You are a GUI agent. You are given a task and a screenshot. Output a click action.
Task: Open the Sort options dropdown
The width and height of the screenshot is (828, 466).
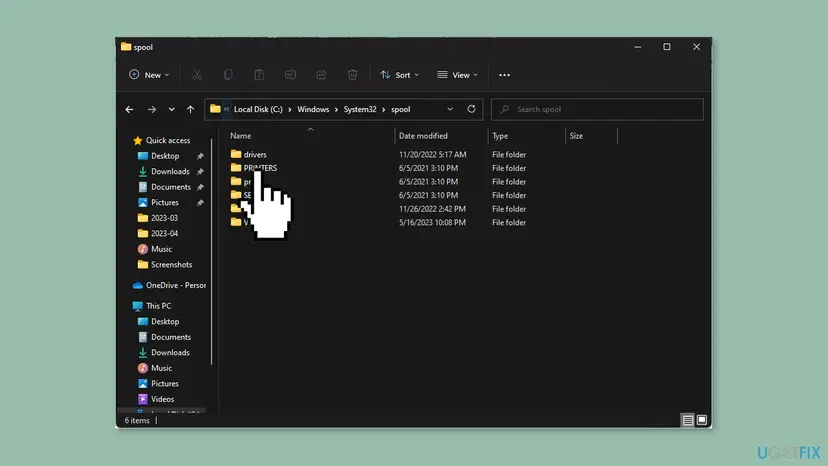400,75
